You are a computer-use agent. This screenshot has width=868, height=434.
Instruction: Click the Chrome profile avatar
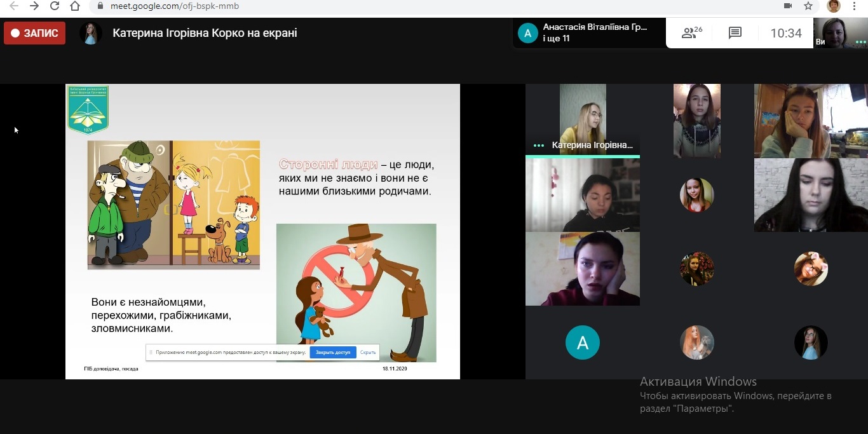[x=833, y=6]
